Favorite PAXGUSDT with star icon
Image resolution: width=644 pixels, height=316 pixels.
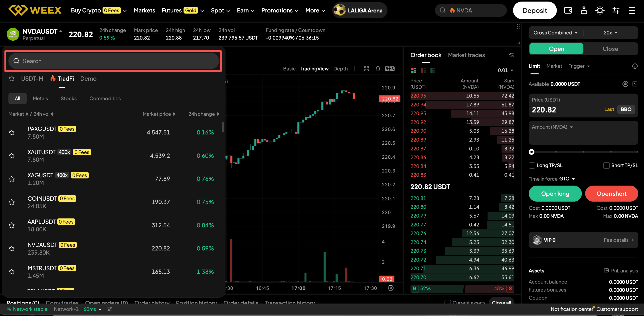coord(12,132)
